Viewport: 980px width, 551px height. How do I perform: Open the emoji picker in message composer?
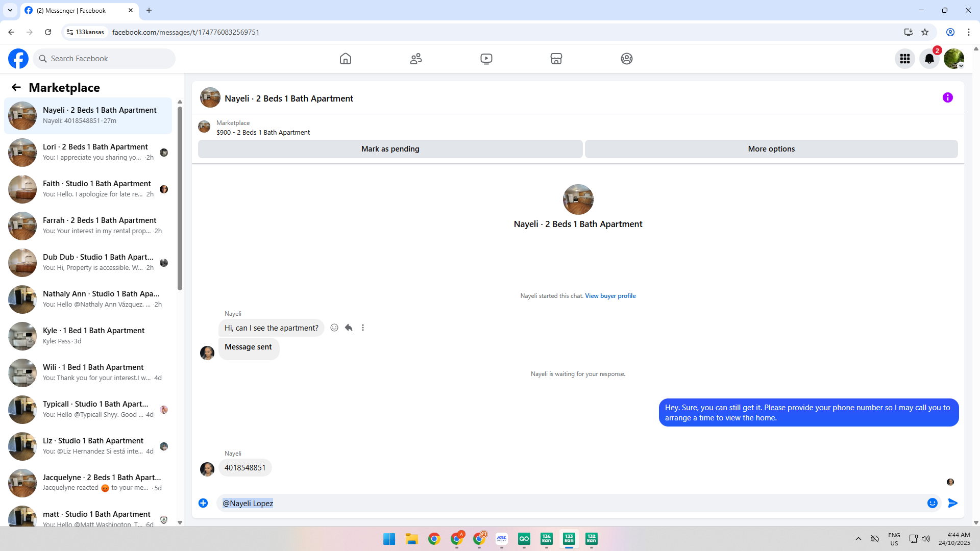[x=933, y=503]
